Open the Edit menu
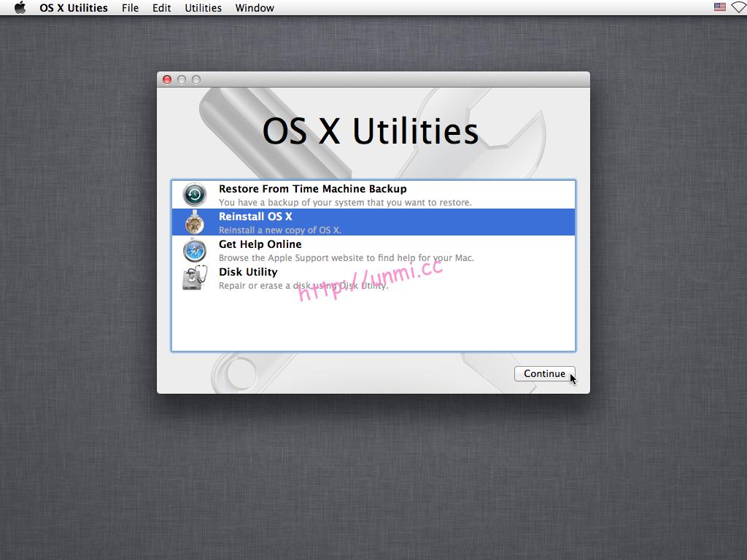Screen dimensions: 747x560 pos(161,8)
